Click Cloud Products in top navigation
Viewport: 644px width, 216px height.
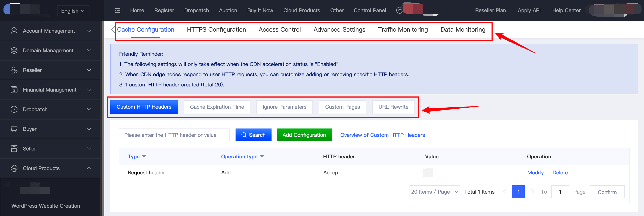click(302, 10)
